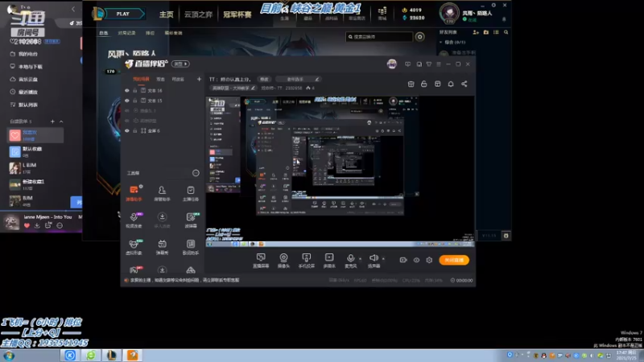Expand microphone options arrow
644x362 pixels.
click(360, 259)
